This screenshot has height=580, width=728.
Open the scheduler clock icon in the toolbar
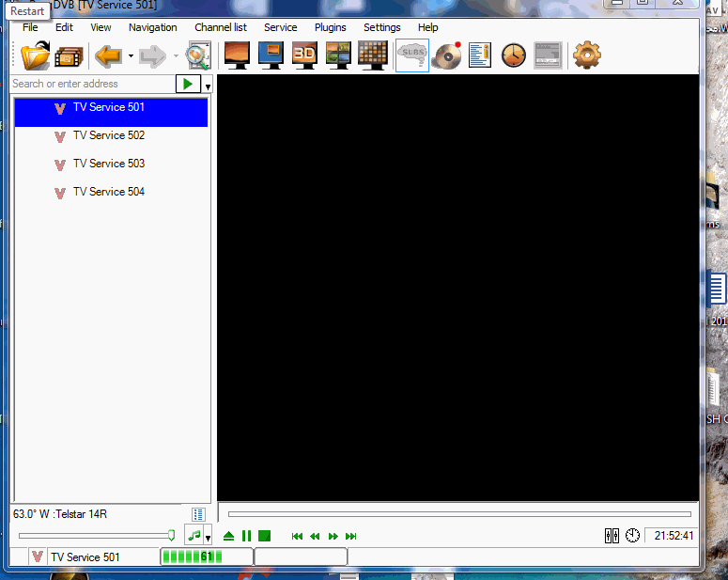[x=513, y=55]
